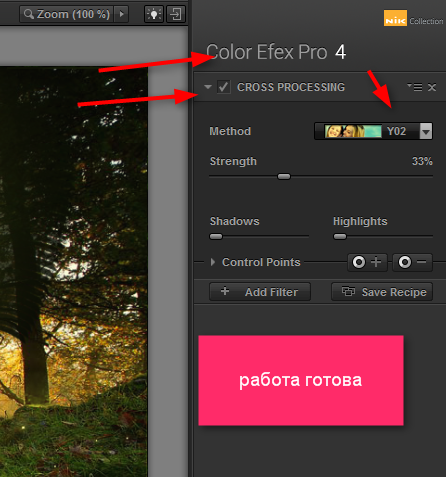Click the Shadows label
Image resolution: width=446 pixels, height=477 pixels.
235,221
